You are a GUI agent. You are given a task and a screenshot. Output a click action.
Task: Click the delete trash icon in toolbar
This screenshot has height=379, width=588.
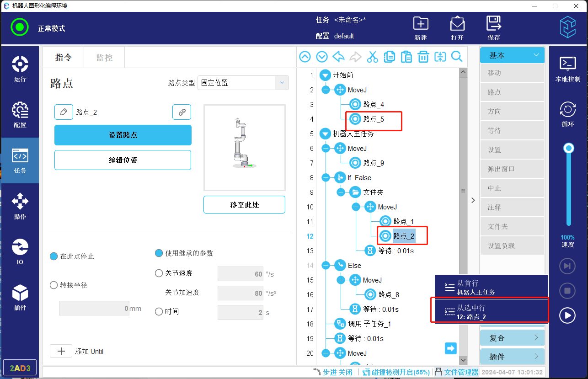point(423,57)
